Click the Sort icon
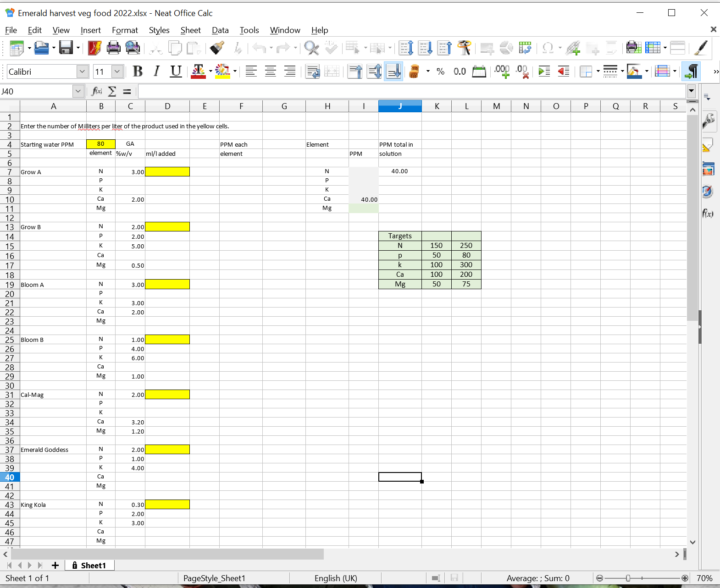 pyautogui.click(x=406, y=48)
